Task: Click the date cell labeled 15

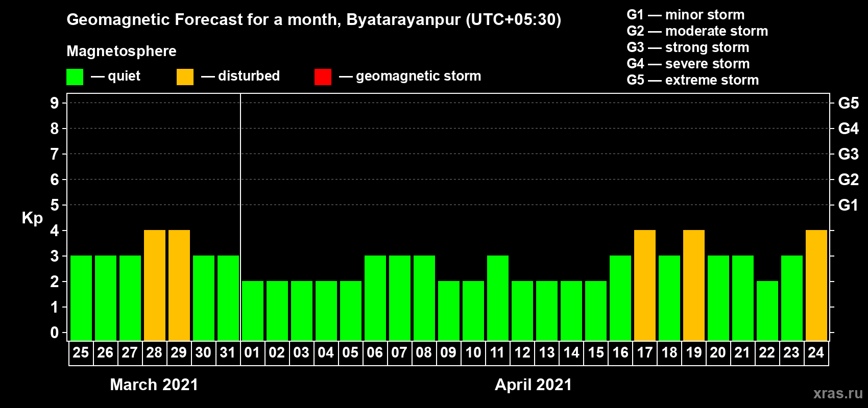Action: coord(596,353)
